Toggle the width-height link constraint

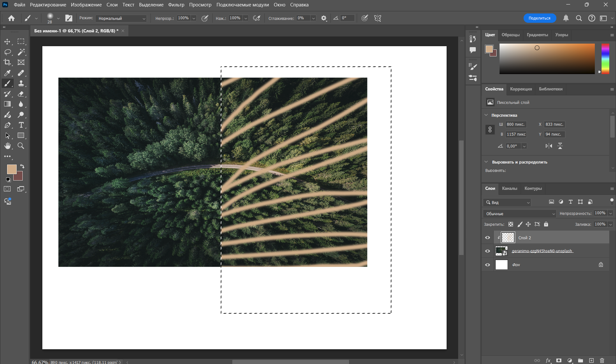click(490, 129)
